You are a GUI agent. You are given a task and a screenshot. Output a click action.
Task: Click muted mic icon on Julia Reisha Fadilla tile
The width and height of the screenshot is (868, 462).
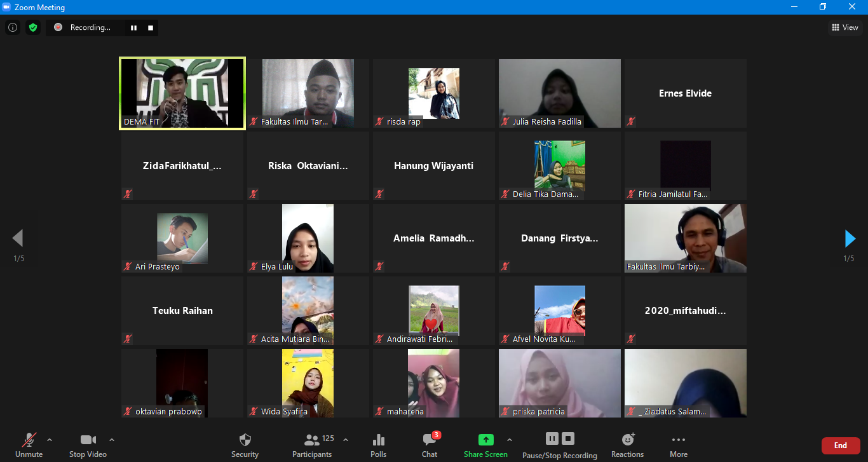point(506,121)
